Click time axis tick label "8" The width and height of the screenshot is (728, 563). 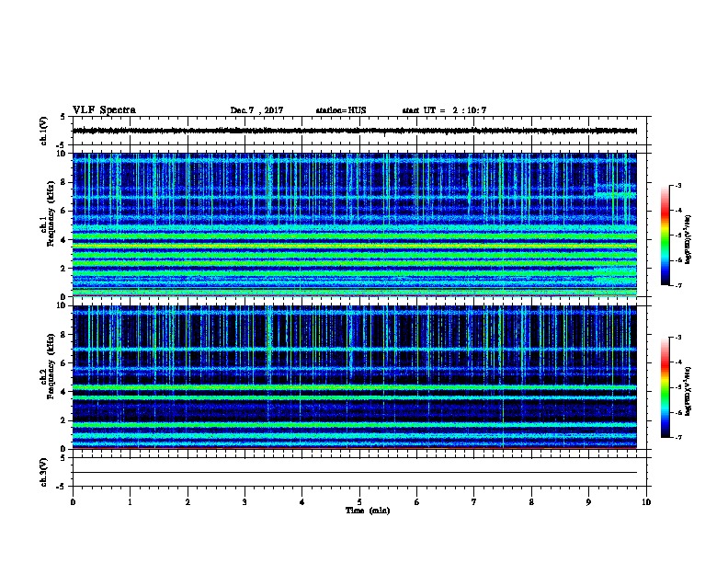[531, 502]
